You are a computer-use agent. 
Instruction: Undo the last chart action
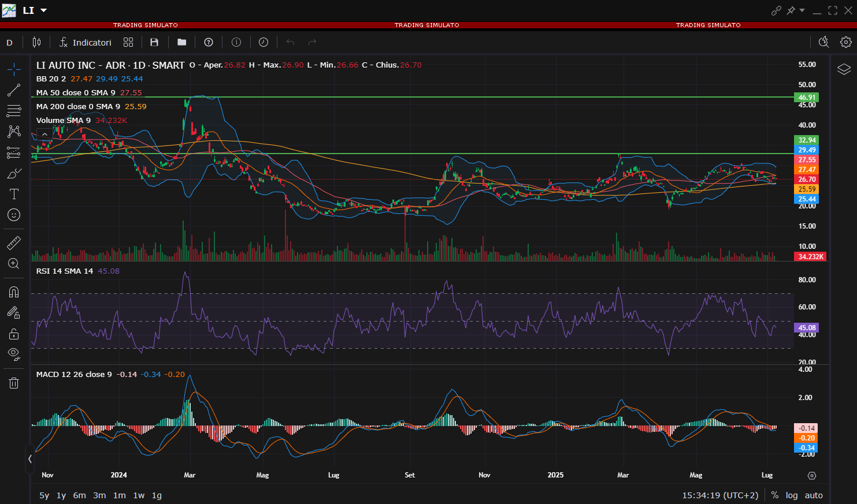291,42
